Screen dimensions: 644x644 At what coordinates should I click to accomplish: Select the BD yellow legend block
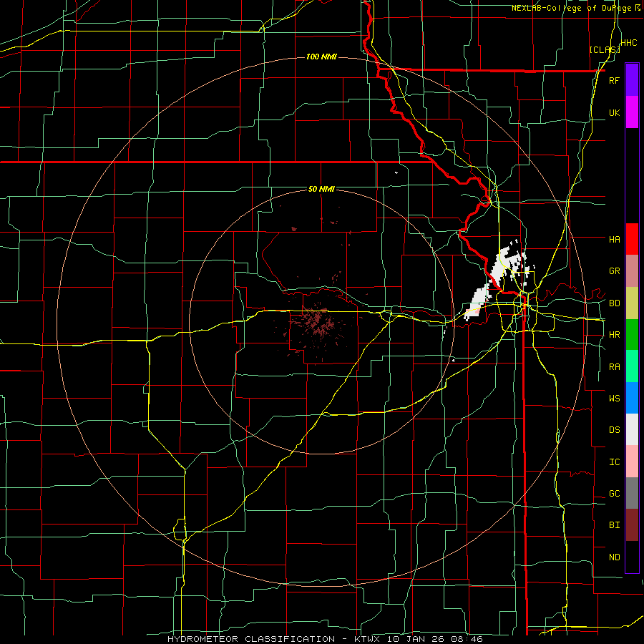632,303
